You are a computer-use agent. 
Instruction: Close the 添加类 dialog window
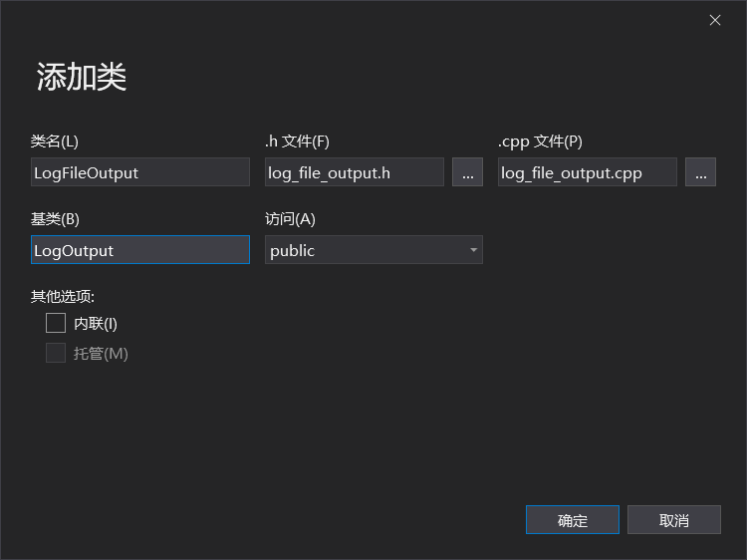715,20
